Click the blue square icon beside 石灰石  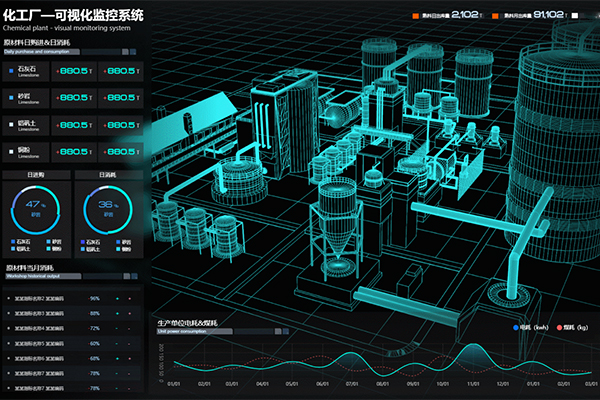10,71
